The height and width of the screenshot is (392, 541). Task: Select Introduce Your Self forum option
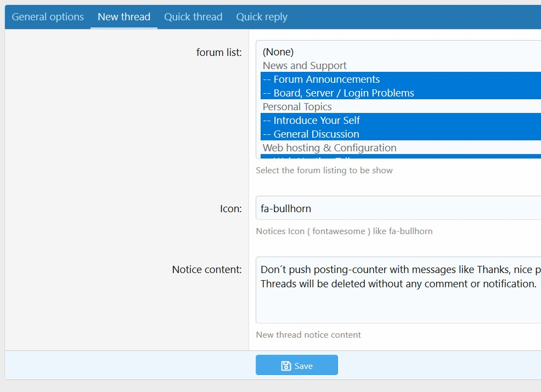tap(317, 121)
